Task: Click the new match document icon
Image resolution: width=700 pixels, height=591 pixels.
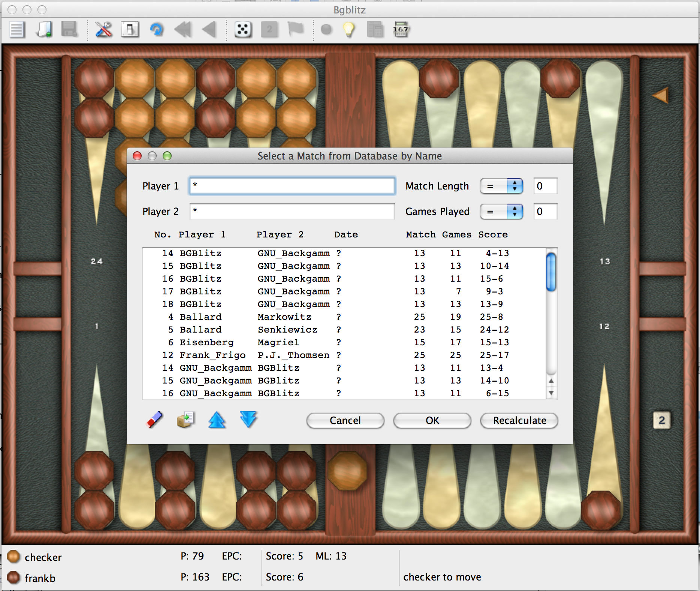Action: pos(17,30)
